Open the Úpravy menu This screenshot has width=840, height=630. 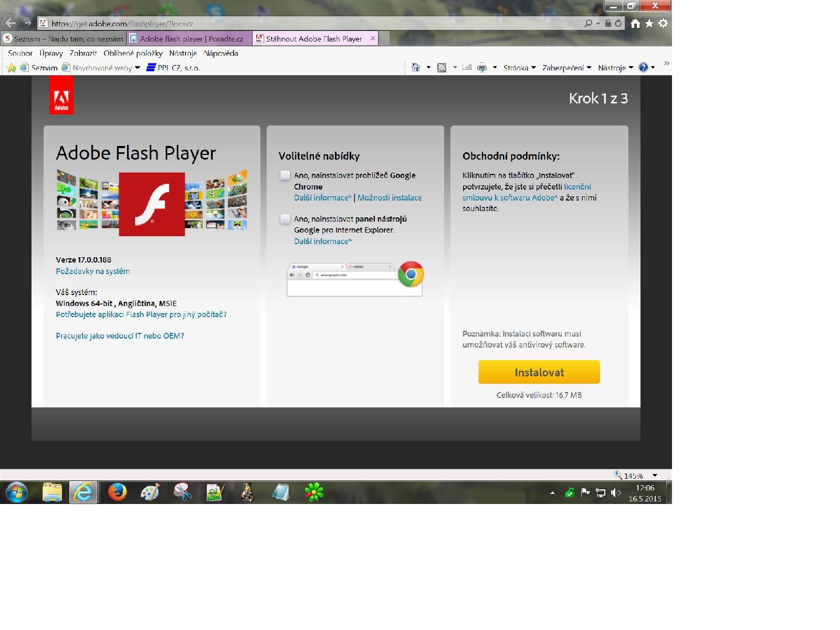pyautogui.click(x=51, y=53)
